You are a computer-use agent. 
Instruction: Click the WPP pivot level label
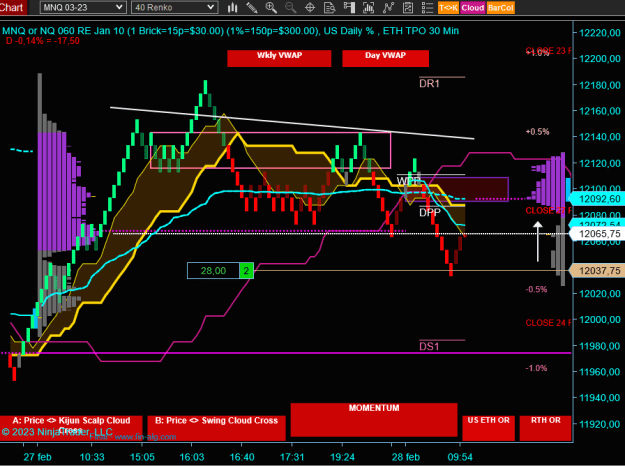[409, 181]
